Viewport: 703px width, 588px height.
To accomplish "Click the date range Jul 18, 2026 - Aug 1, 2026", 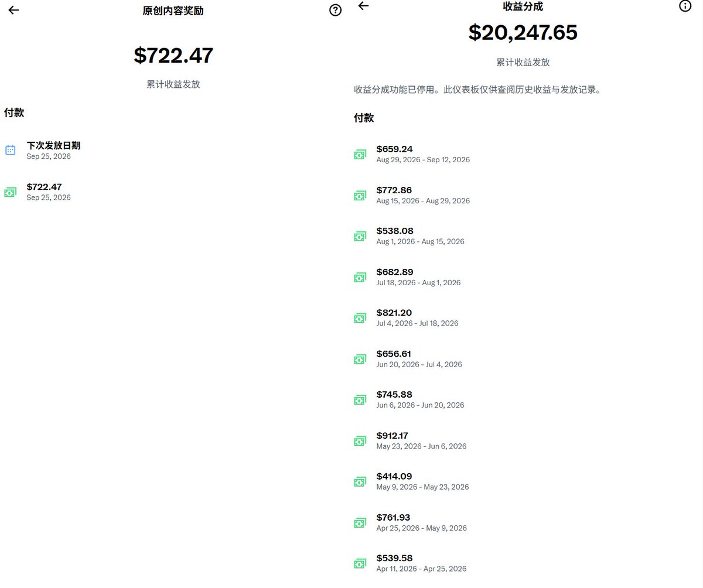I will point(419,283).
